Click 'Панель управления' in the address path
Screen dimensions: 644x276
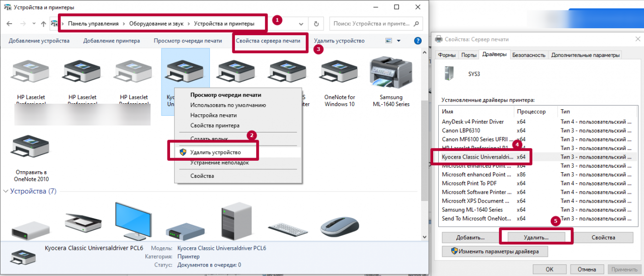93,24
